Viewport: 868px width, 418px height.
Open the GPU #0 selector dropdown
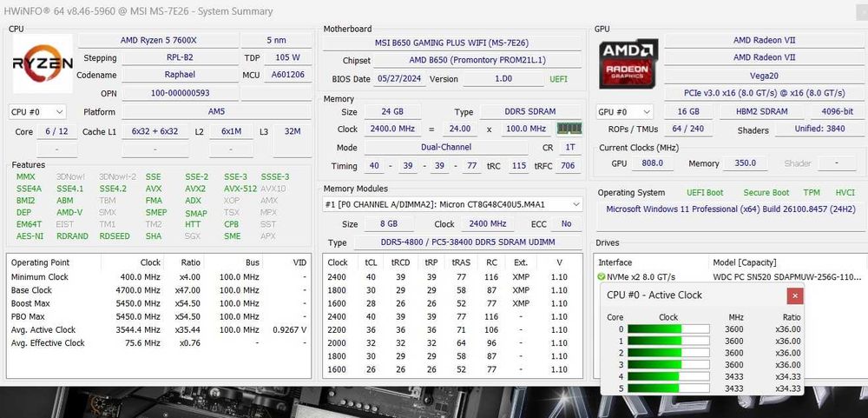624,111
